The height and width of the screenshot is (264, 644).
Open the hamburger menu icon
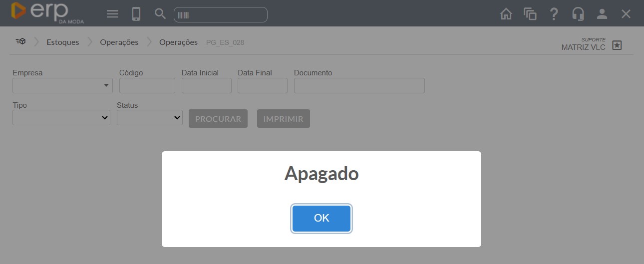[113, 14]
